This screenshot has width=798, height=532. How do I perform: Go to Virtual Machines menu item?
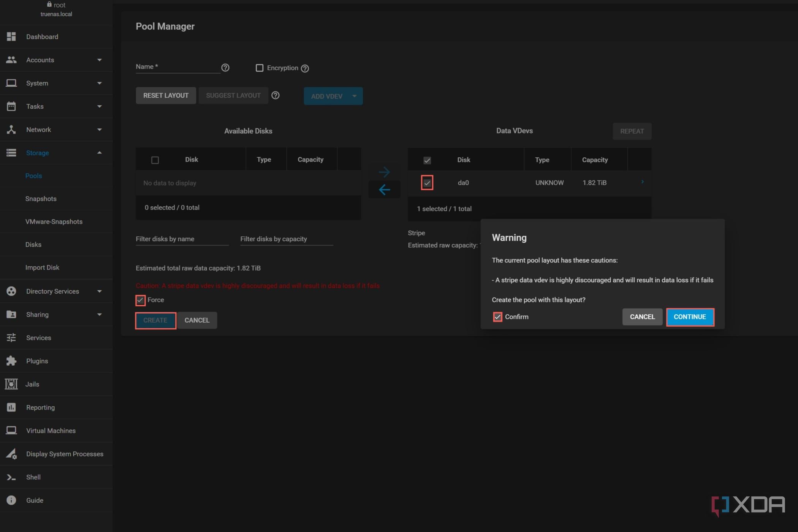point(51,431)
